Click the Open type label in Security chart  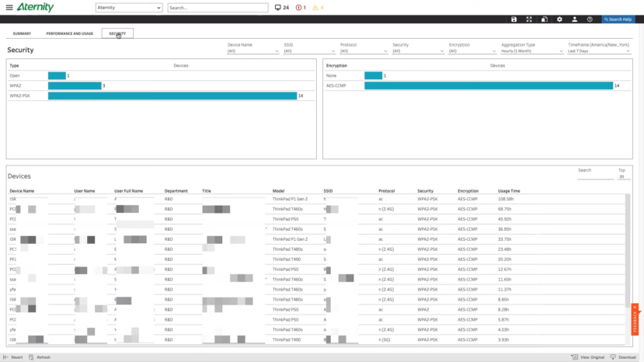click(x=15, y=75)
